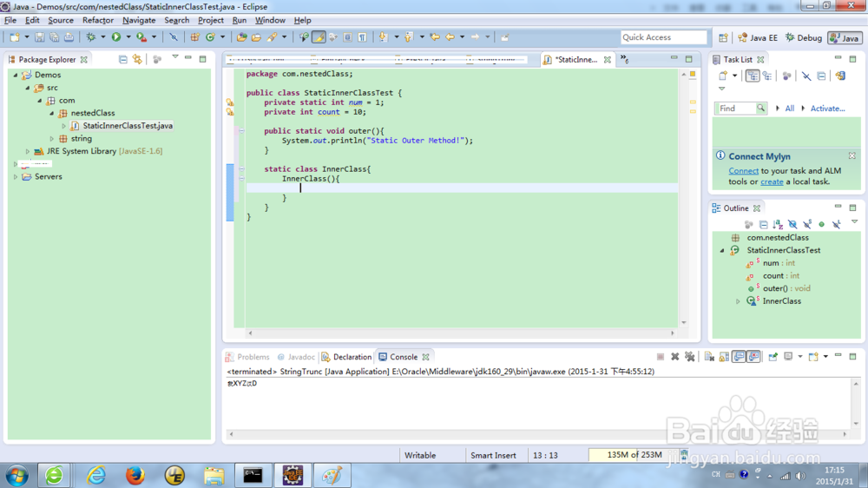
Task: Expand the Servers project node
Action: pyautogui.click(x=16, y=176)
